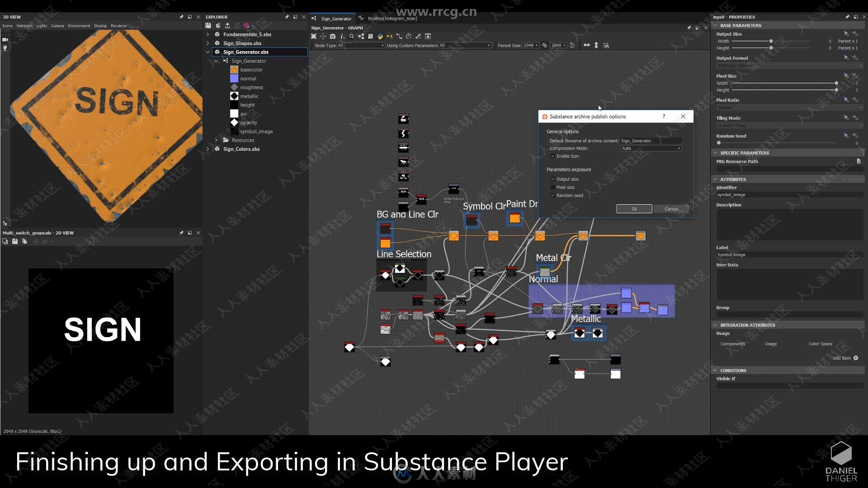The width and height of the screenshot is (868, 488).
Task: Collapse the Sign_Generator.sbs package
Action: (x=208, y=52)
